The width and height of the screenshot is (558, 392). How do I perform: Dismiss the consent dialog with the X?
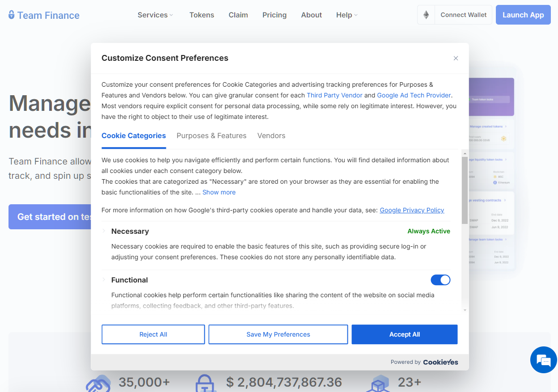pos(456,58)
